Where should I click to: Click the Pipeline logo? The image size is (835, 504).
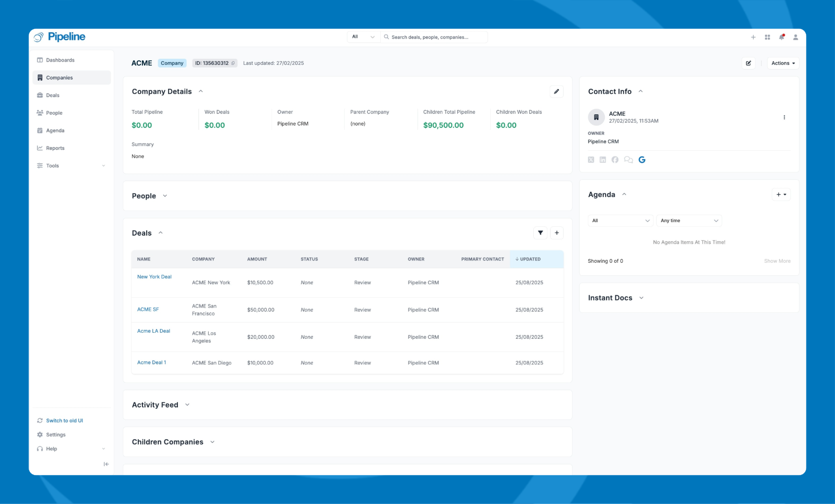59,37
